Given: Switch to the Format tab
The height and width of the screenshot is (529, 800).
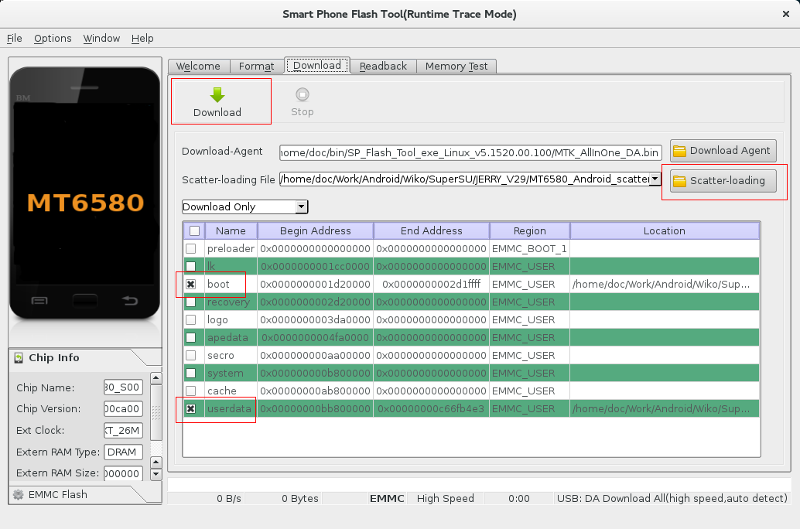Looking at the screenshot, I should [257, 66].
